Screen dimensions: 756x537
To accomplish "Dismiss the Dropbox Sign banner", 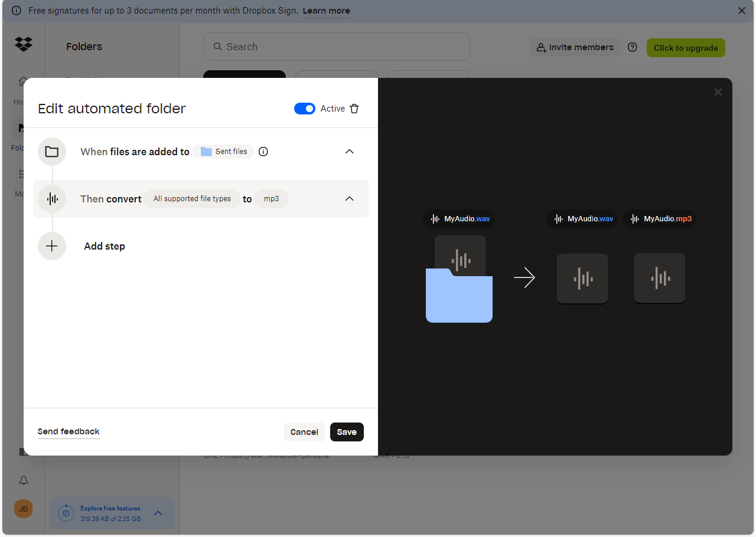I will tap(742, 11).
